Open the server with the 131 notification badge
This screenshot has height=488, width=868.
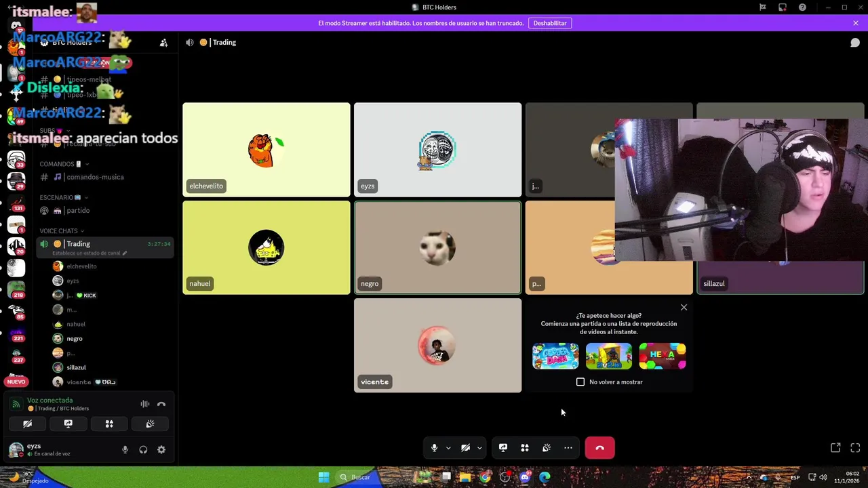(16, 203)
